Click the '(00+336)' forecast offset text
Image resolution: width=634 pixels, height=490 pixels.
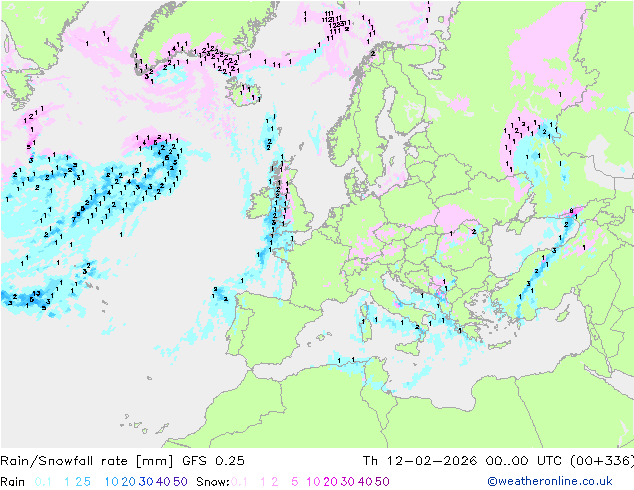point(602,461)
